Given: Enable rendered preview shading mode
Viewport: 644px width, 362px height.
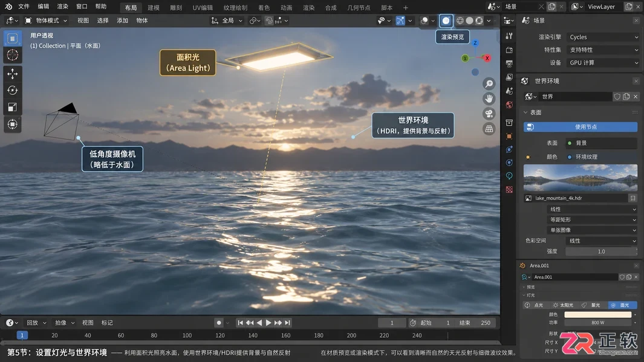Looking at the screenshot, I should (446, 21).
